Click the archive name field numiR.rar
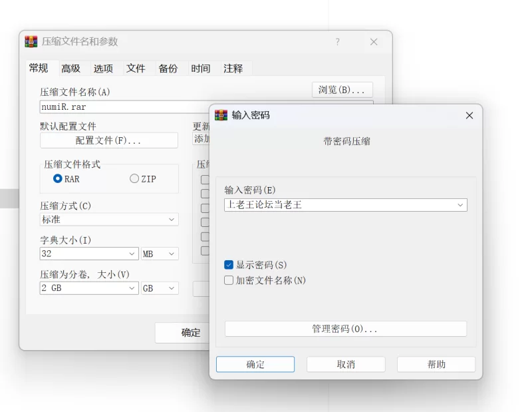Image resolution: width=532 pixels, height=412 pixels. tap(124, 107)
